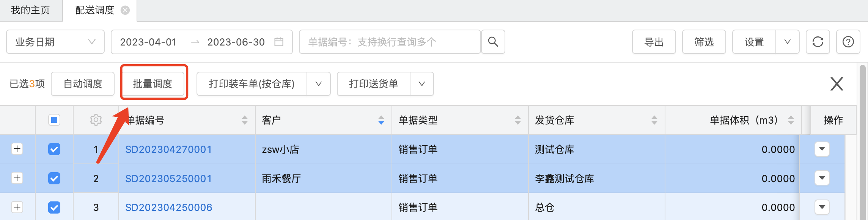Click the refresh icon button
The height and width of the screenshot is (220, 868).
818,42
